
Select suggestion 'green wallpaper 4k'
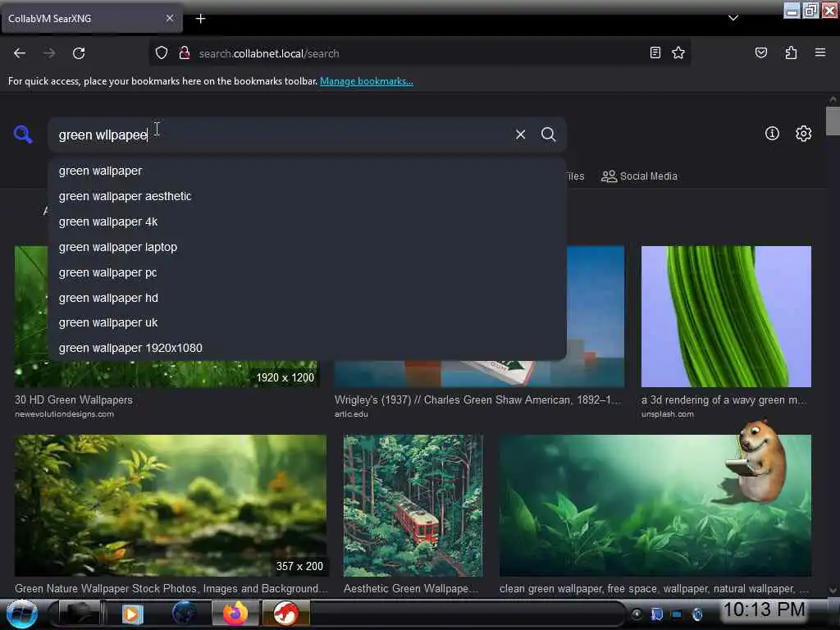pyautogui.click(x=307, y=221)
